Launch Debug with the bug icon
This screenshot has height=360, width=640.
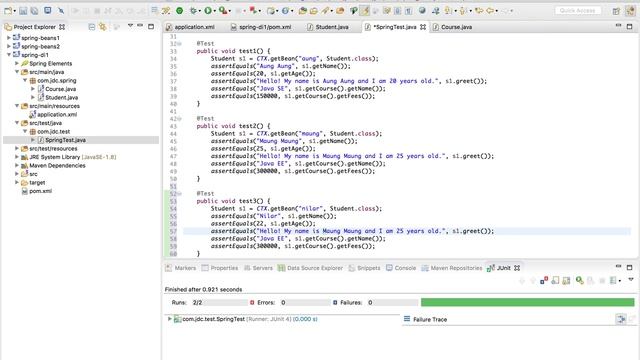[193, 11]
